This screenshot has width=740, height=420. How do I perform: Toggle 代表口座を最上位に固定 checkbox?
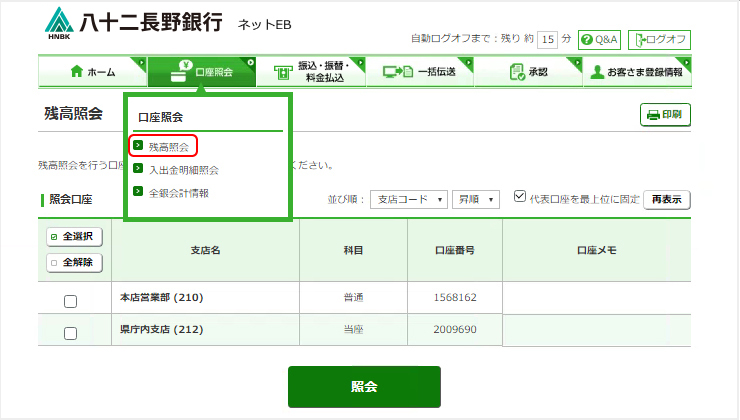tap(519, 197)
